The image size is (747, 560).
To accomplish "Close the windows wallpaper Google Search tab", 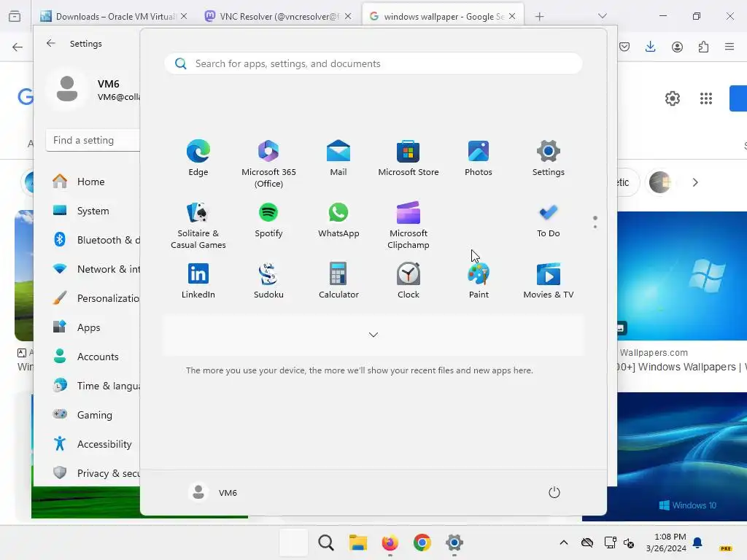I will (x=512, y=16).
